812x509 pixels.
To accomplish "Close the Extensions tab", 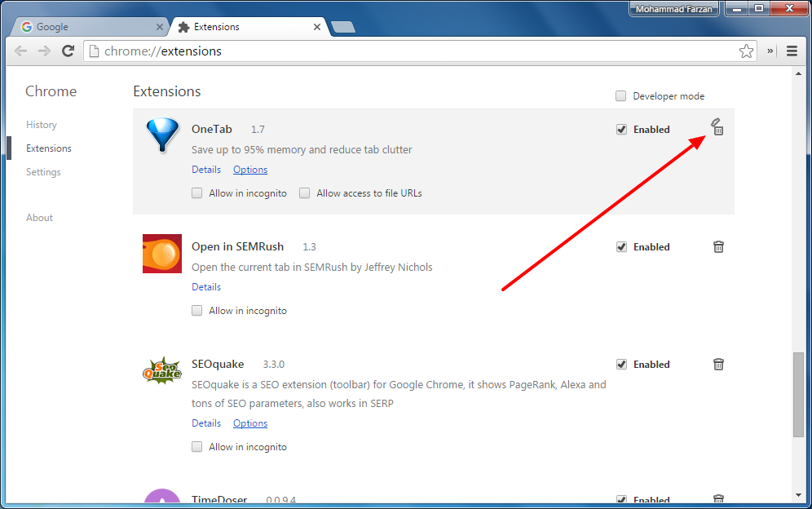I will (x=317, y=27).
